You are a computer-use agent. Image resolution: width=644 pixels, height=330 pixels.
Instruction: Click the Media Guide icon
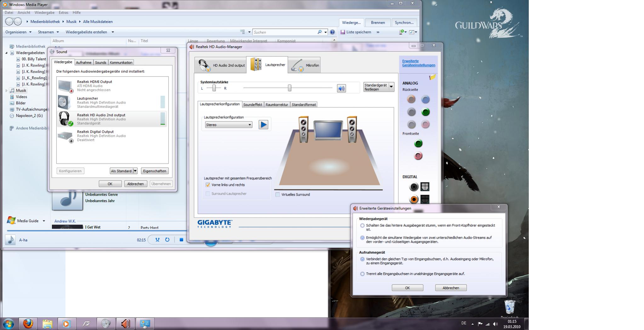11,221
